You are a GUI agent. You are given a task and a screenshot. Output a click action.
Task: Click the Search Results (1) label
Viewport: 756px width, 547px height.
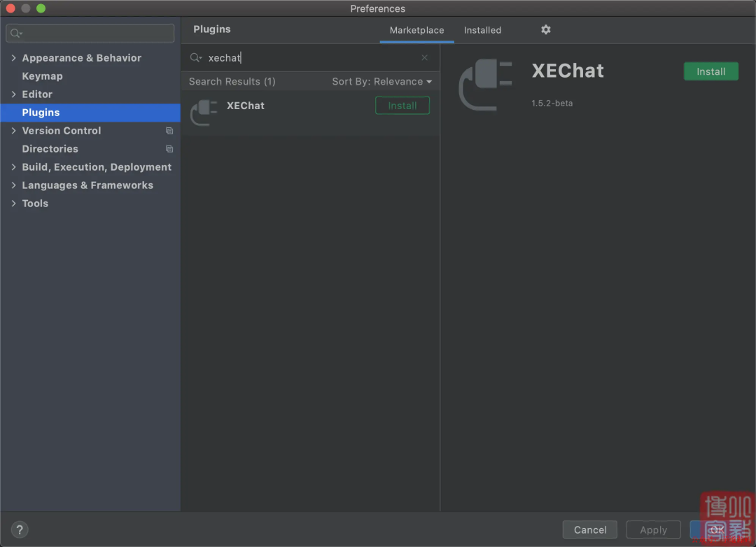[x=232, y=81]
